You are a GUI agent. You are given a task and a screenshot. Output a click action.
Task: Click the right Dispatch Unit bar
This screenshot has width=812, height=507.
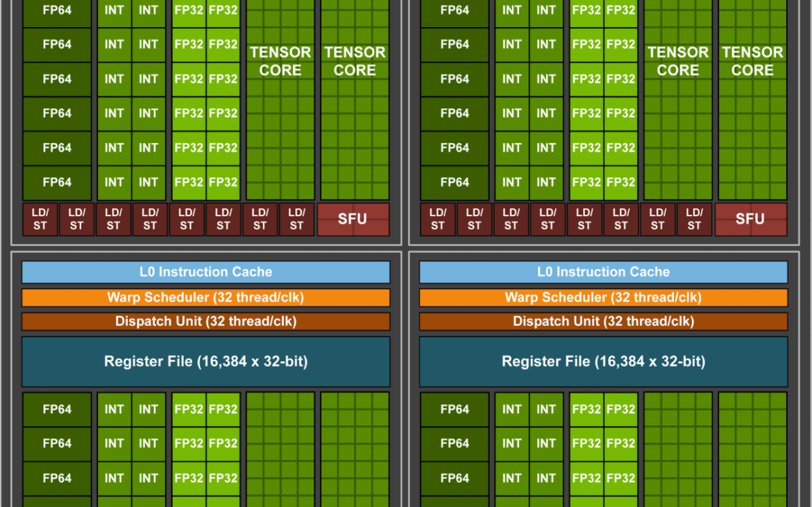(603, 322)
